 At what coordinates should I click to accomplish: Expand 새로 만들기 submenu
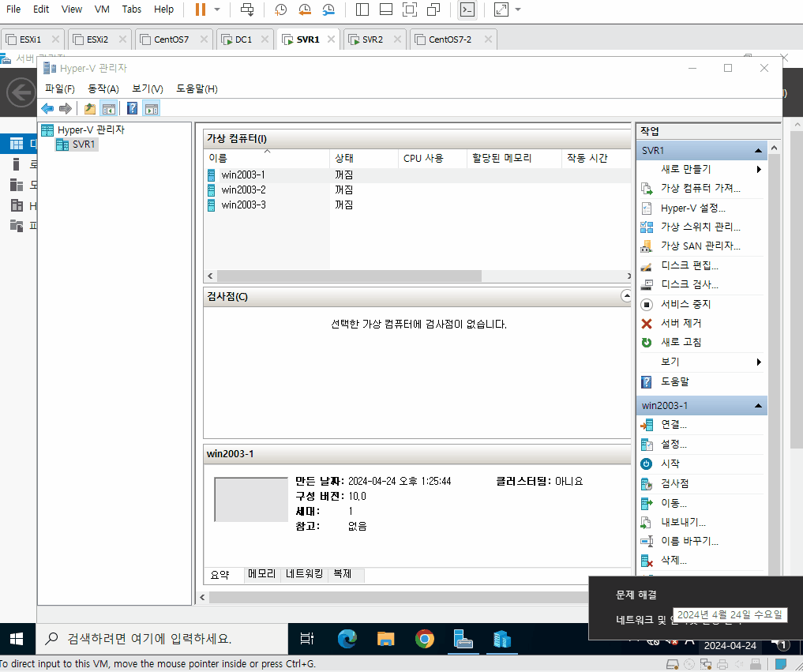tap(759, 169)
